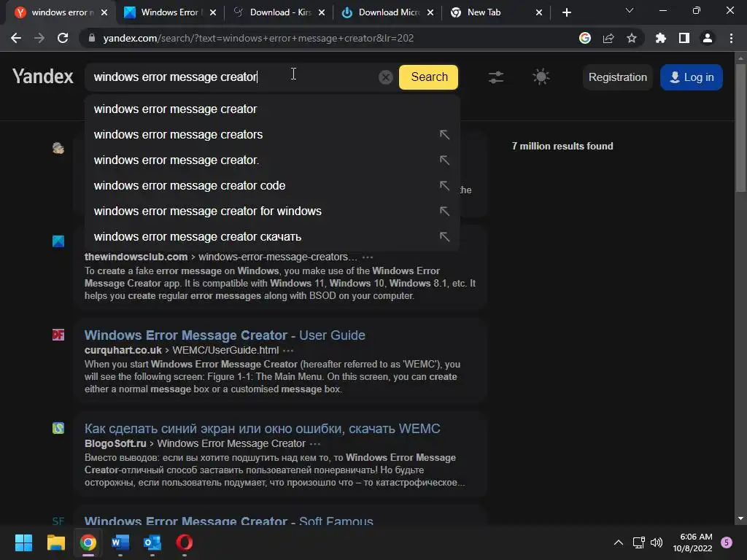
Task: Click the page vertical scrollbar thumb
Action: pyautogui.click(x=740, y=128)
